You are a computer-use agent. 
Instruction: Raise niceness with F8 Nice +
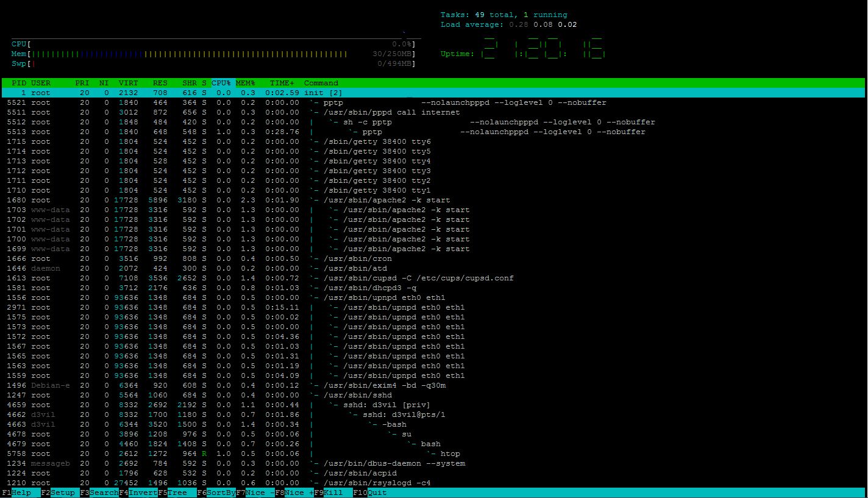click(x=294, y=493)
